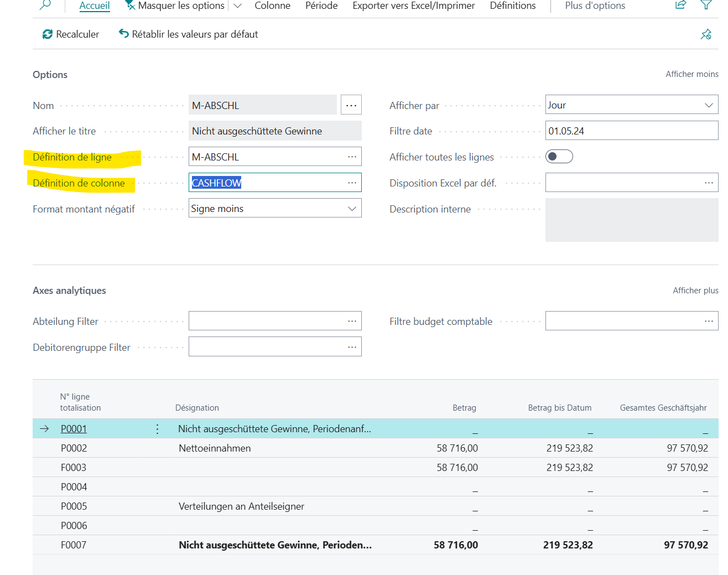Open the row menu dots for P0001
The height and width of the screenshot is (575, 728).
click(157, 429)
